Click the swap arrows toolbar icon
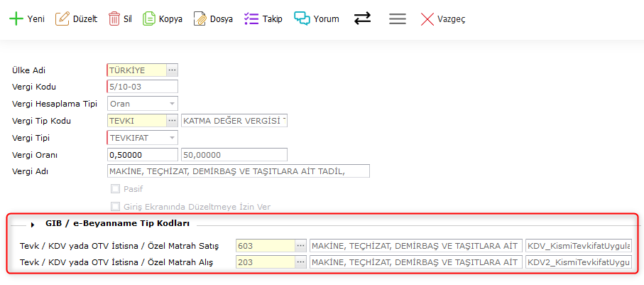Screen dimensions: 644x285 click(362, 19)
